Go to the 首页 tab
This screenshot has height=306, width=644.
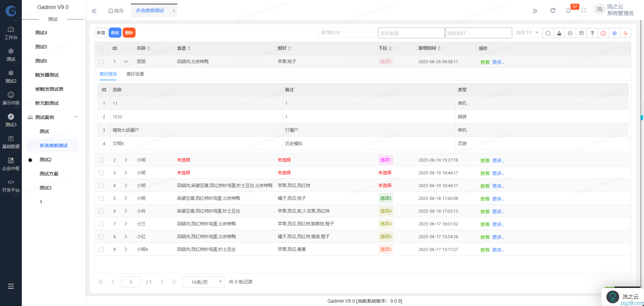tap(115, 10)
